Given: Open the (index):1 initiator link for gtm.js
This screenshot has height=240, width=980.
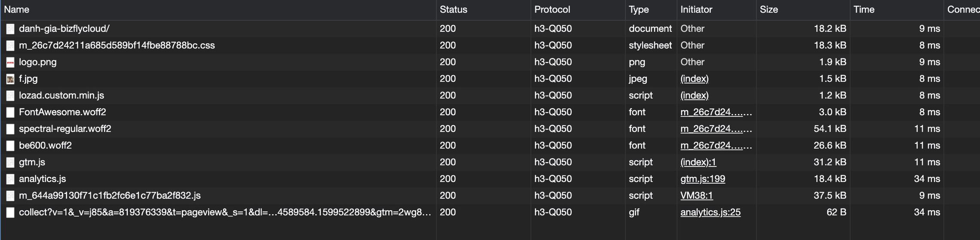Looking at the screenshot, I should pos(698,162).
